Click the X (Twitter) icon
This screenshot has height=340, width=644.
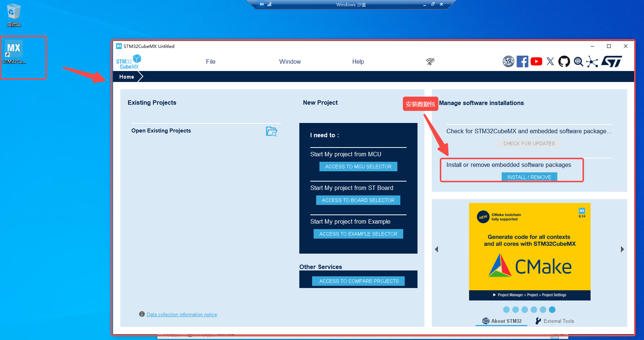point(550,61)
